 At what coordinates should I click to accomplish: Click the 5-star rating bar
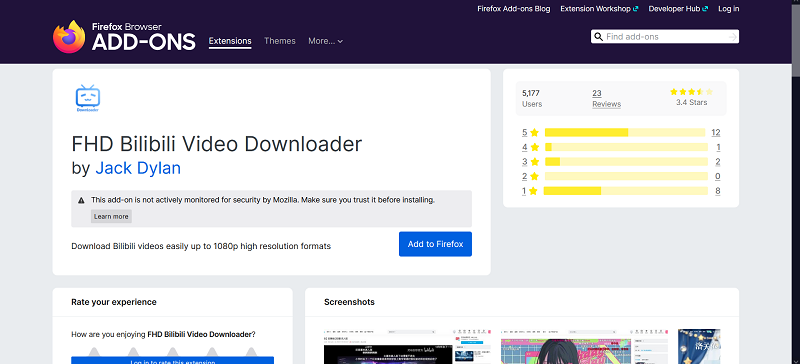tap(625, 133)
